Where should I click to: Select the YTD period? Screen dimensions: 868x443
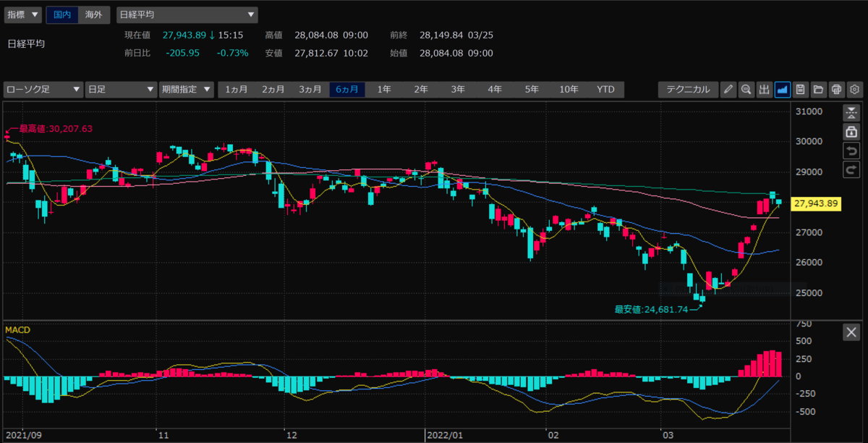pyautogui.click(x=605, y=90)
